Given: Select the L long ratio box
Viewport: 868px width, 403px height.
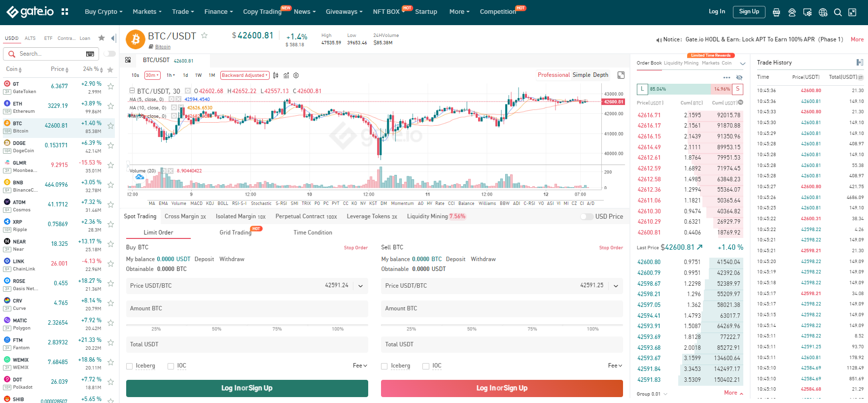Looking at the screenshot, I should click(642, 89).
